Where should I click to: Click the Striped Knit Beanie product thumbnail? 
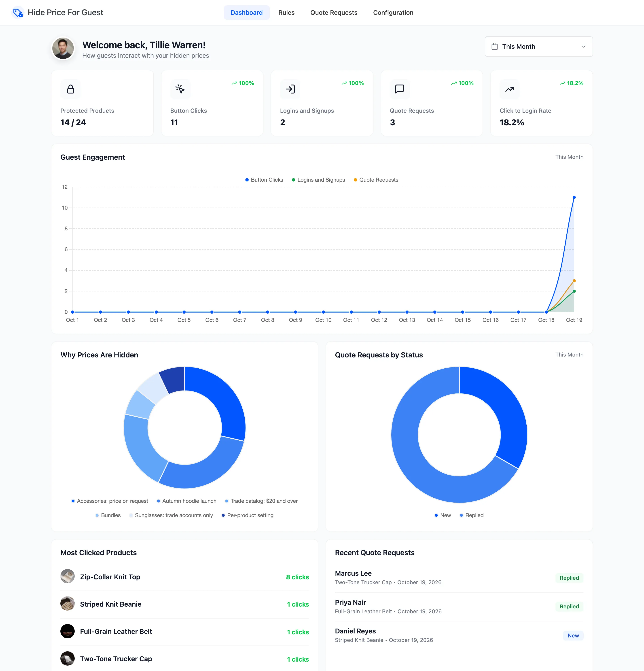[x=67, y=604]
